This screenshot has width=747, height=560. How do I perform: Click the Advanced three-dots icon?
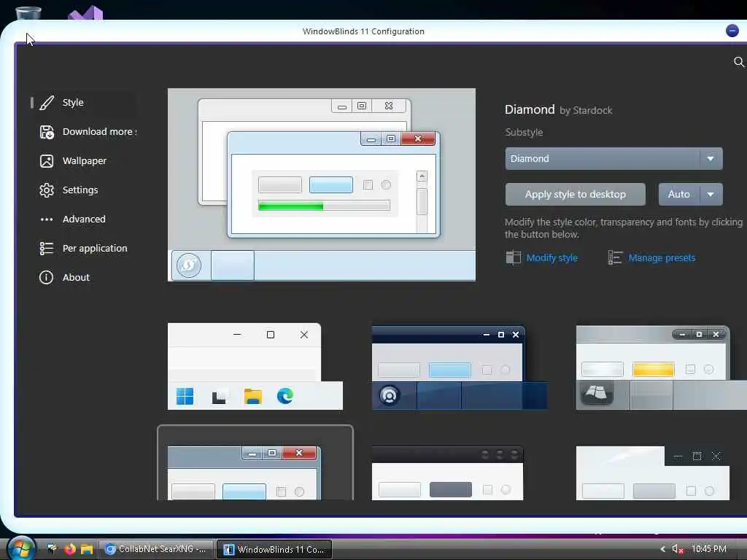tap(47, 219)
